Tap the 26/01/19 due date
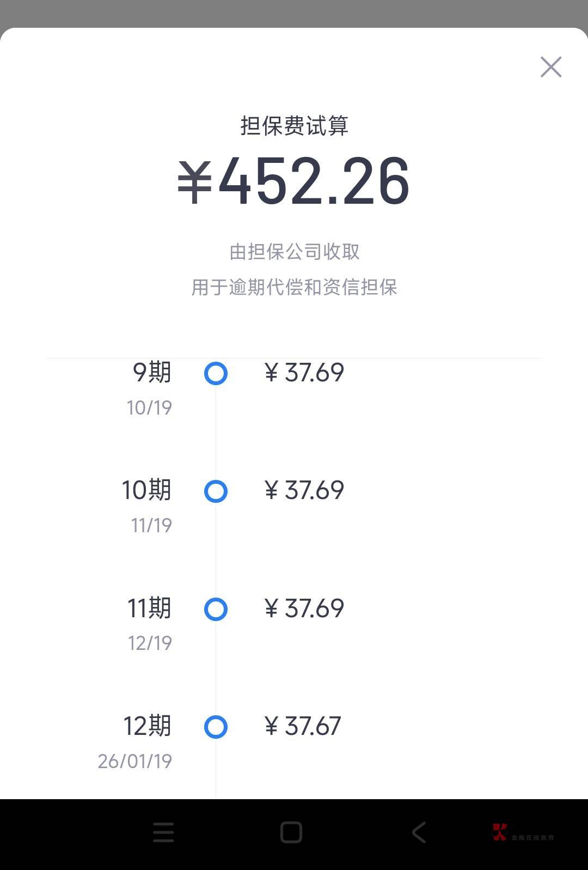Image resolution: width=588 pixels, height=870 pixels. [x=135, y=761]
